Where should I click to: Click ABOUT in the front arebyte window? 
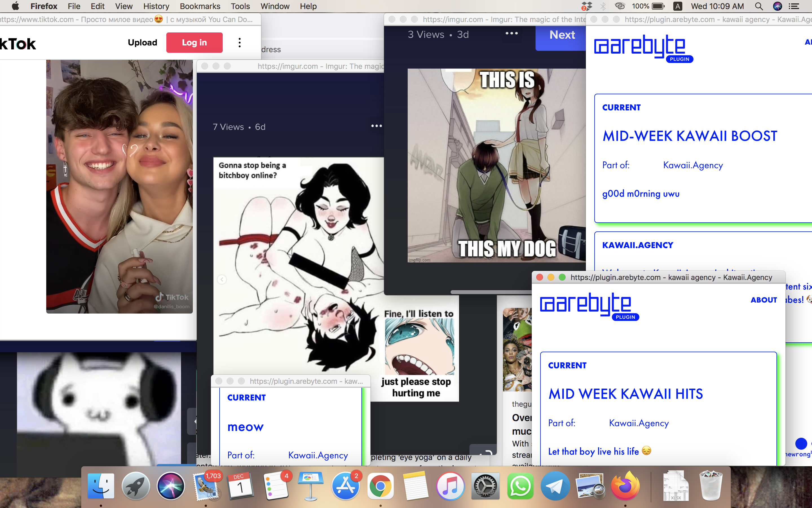[x=764, y=300]
